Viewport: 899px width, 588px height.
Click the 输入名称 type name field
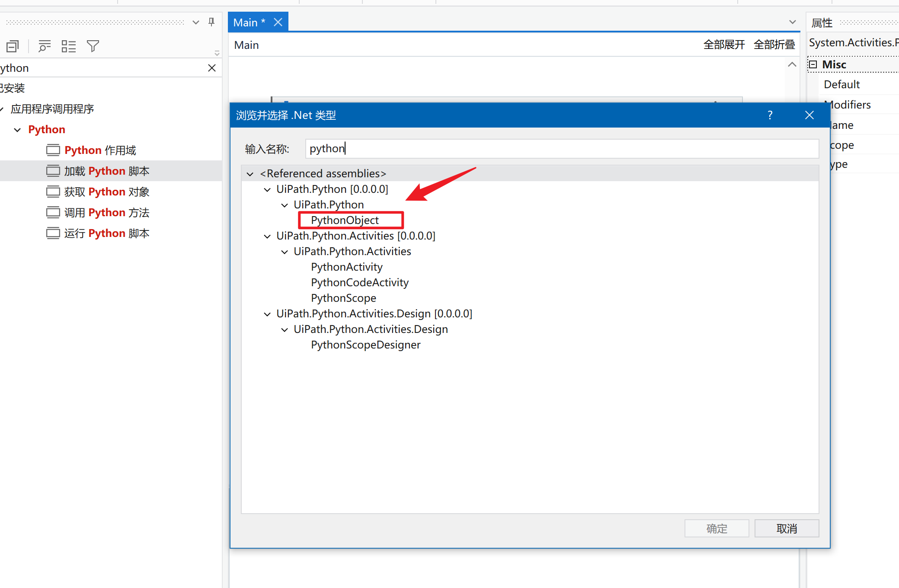pos(562,149)
